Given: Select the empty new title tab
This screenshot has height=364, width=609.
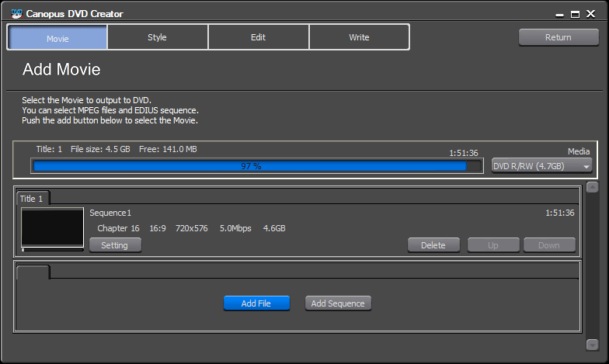Looking at the screenshot, I should pyautogui.click(x=33, y=272).
